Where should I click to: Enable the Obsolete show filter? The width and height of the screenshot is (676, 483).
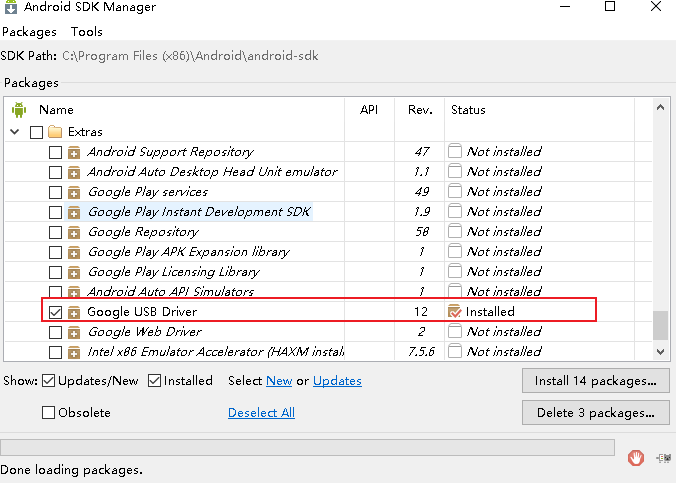[49, 413]
